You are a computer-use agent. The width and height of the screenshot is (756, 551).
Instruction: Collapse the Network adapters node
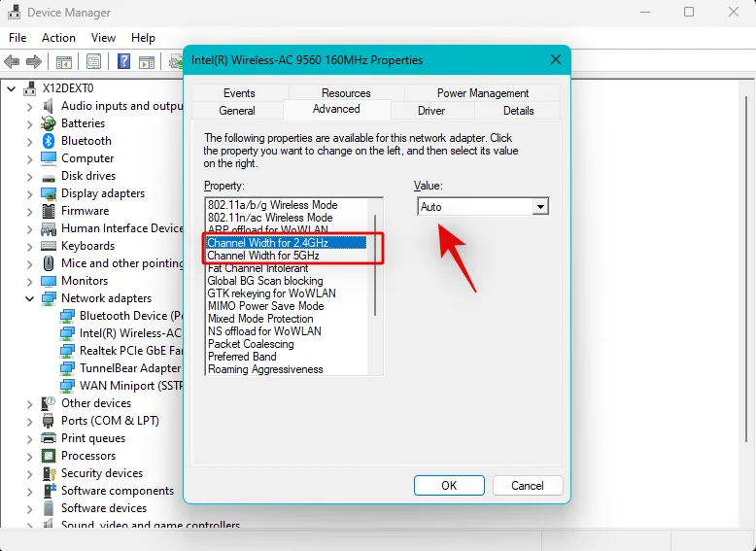[29, 298]
